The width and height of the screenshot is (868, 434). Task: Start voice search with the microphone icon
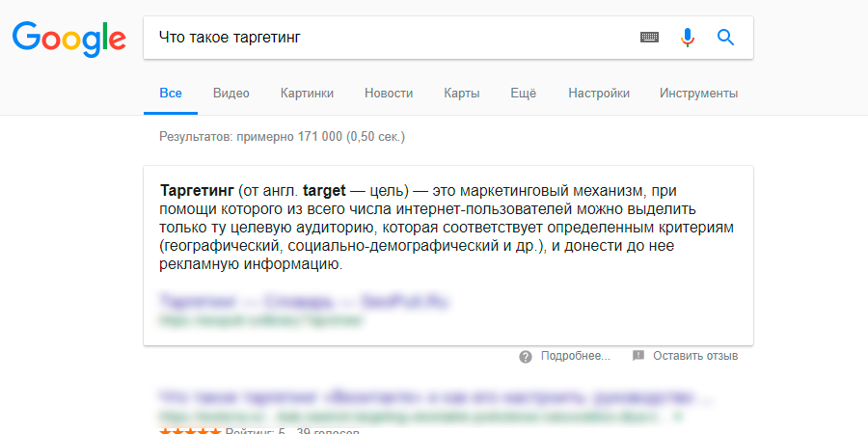coord(688,38)
